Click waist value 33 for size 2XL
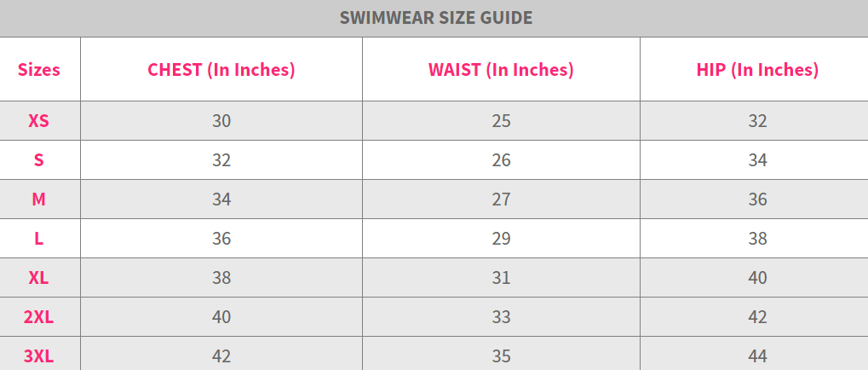 point(501,317)
